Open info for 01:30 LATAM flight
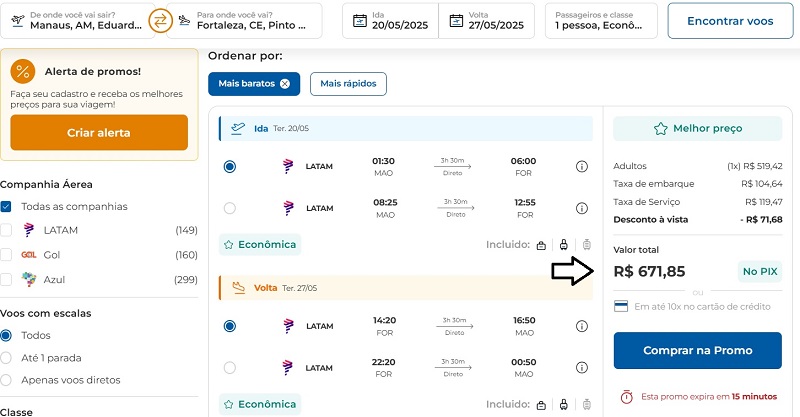The height and width of the screenshot is (417, 800). pos(582,166)
